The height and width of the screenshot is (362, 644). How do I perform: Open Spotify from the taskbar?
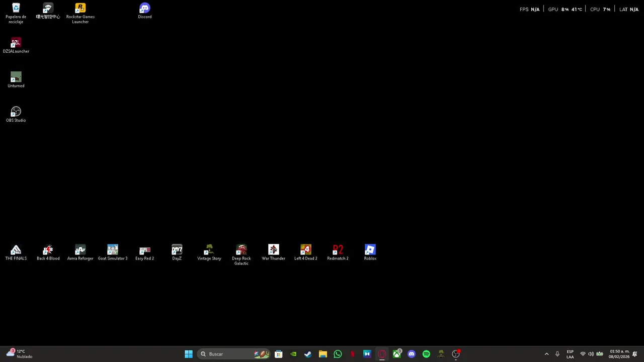pos(426,354)
